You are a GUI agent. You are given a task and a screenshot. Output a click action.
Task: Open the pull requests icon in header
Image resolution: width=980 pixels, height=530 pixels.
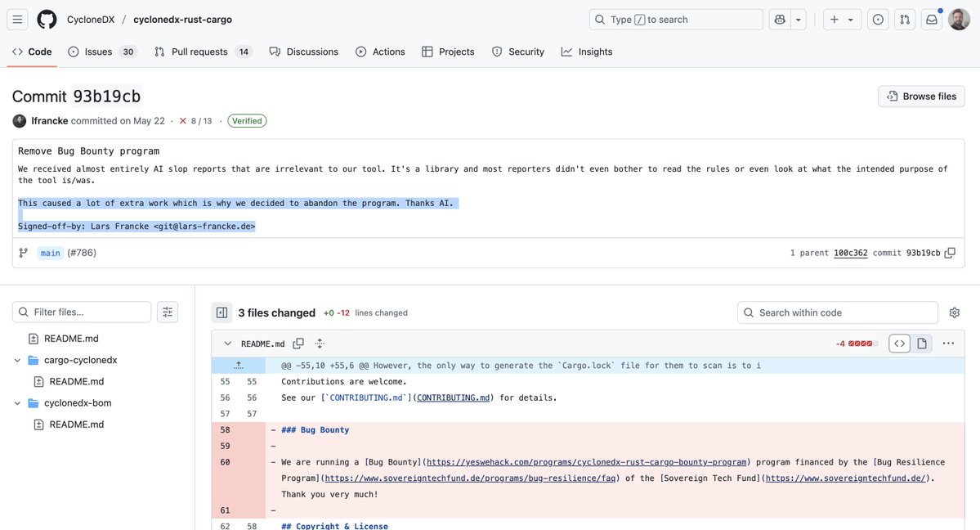pyautogui.click(x=905, y=20)
